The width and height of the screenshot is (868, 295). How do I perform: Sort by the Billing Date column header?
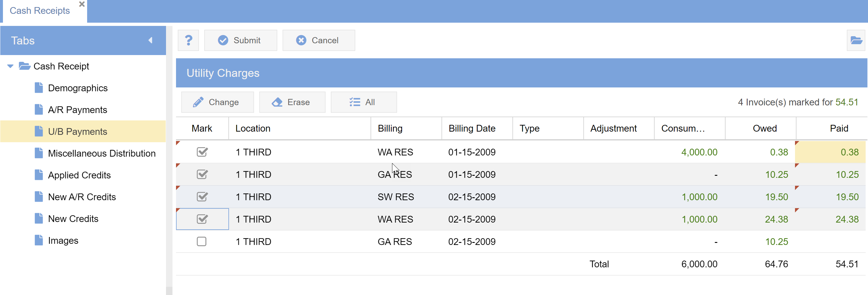tap(472, 128)
